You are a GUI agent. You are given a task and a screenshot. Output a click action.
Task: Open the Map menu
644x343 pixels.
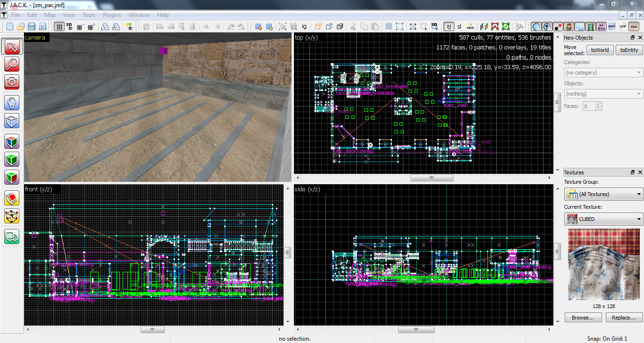point(50,15)
